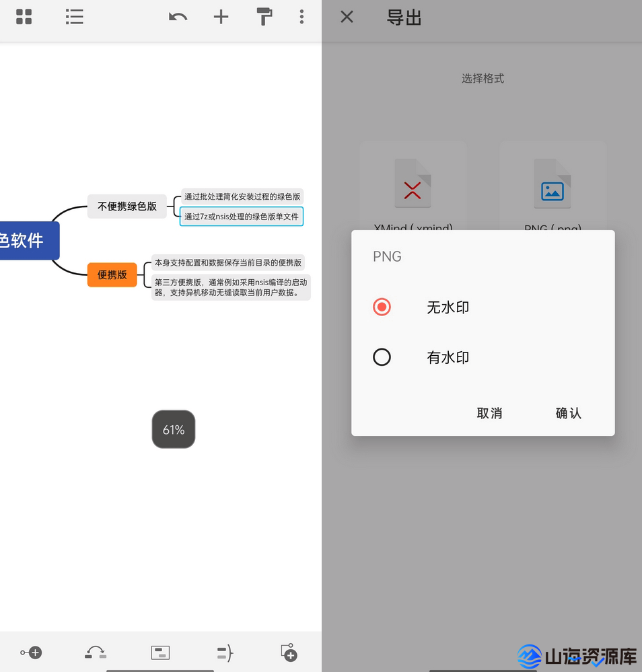Viewport: 642px width, 672px height.
Task: Cancel the PNG dialog with 取消
Action: point(489,413)
